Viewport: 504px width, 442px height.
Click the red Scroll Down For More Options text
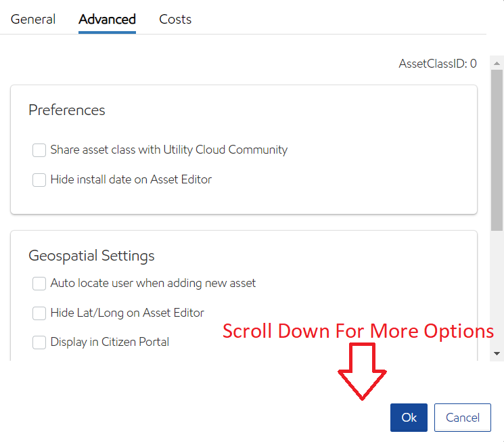click(359, 331)
